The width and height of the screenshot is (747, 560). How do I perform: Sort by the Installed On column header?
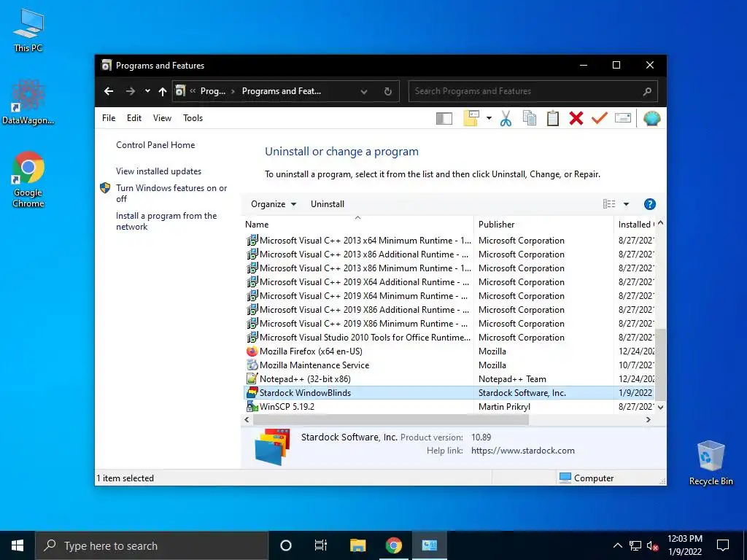[635, 225]
